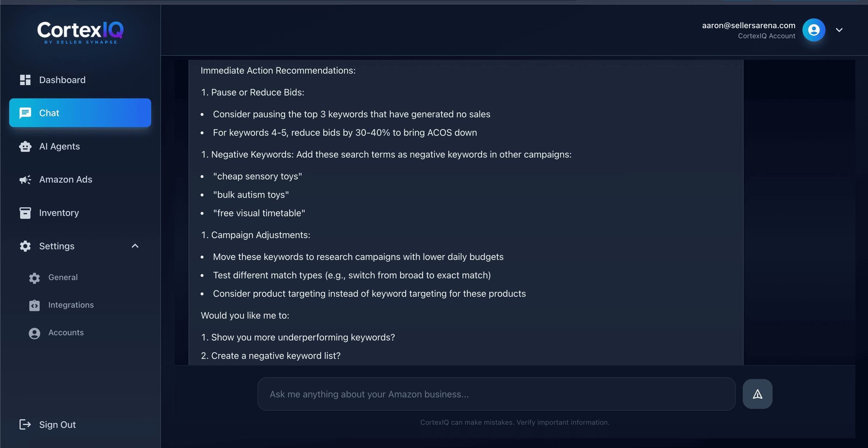This screenshot has width=868, height=448.
Task: Go to Amazon Ads section
Action: click(x=65, y=179)
